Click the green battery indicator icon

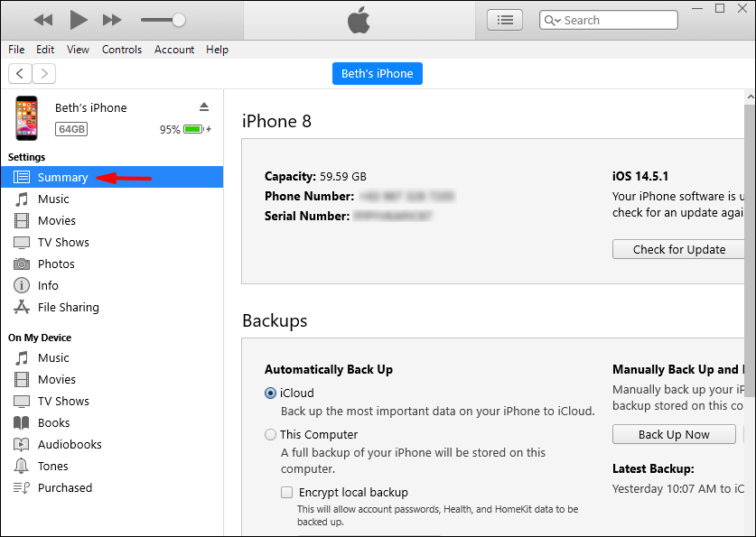193,129
